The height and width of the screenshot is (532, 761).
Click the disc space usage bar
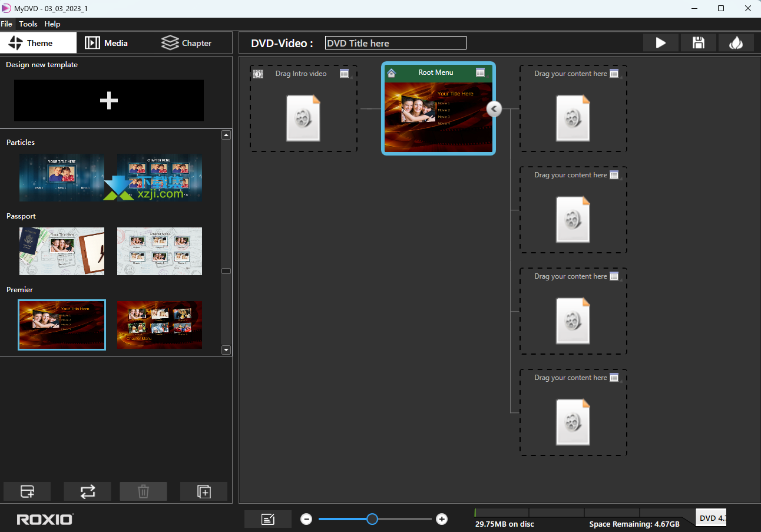584,513
